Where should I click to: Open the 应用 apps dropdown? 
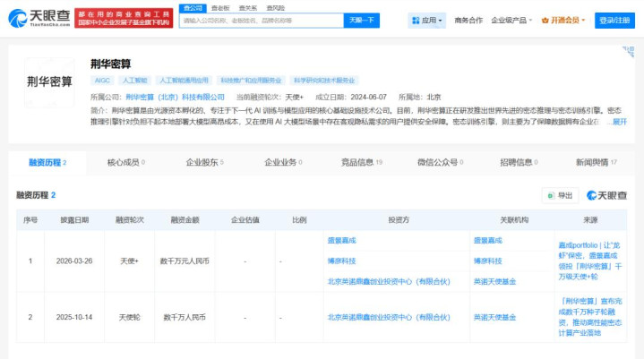(428, 20)
